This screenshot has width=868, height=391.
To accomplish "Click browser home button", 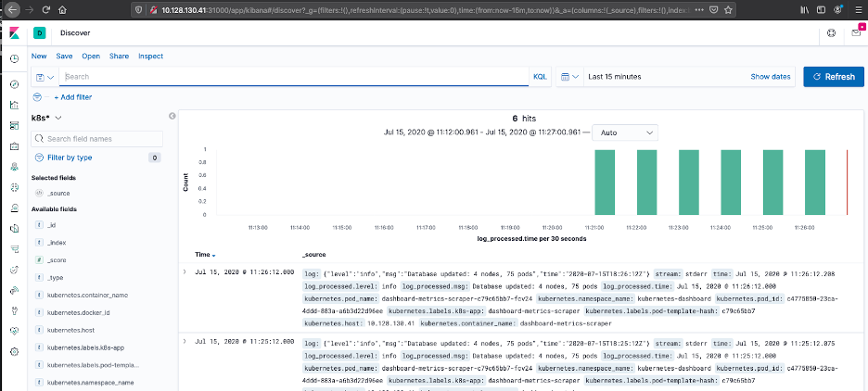I will pyautogui.click(x=62, y=10).
